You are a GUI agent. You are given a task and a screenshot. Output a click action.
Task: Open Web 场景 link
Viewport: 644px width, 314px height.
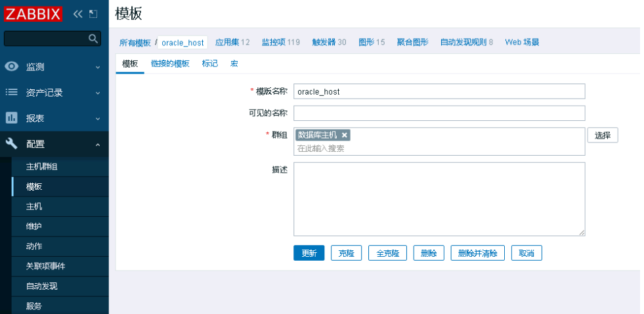tap(522, 42)
